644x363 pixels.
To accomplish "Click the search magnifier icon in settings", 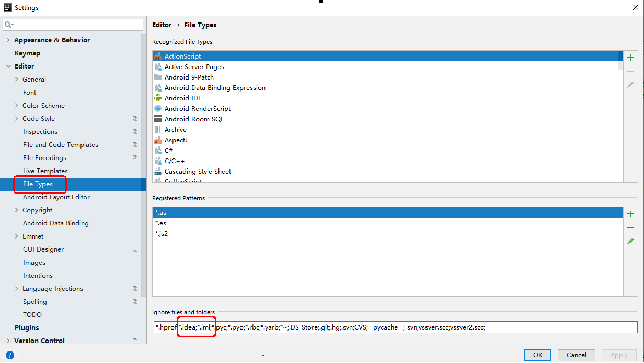I will click(x=8, y=25).
